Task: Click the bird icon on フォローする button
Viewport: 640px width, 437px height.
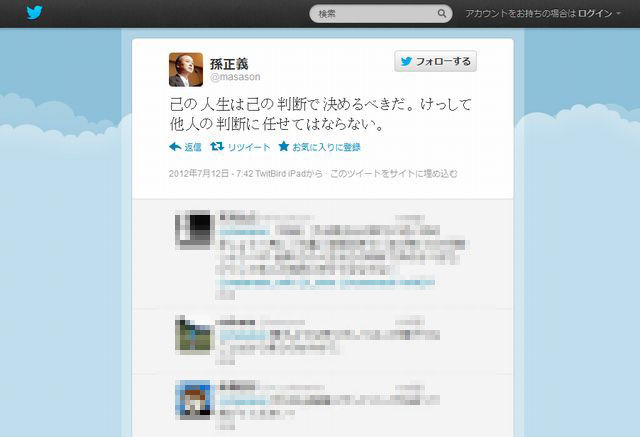Action: click(x=406, y=61)
